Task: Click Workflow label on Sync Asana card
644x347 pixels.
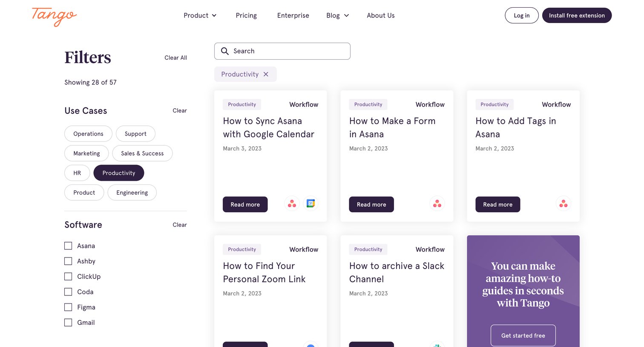Action: [304, 104]
